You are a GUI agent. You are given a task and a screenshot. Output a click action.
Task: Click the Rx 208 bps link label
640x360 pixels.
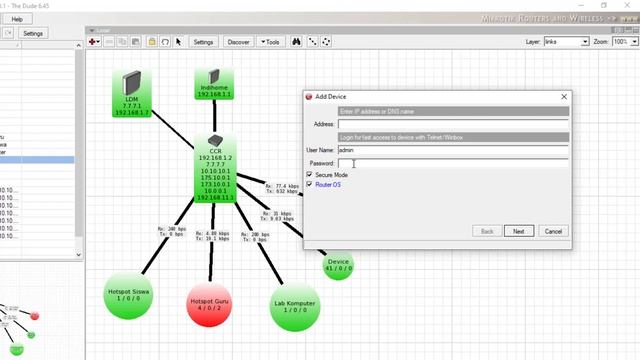[255, 237]
